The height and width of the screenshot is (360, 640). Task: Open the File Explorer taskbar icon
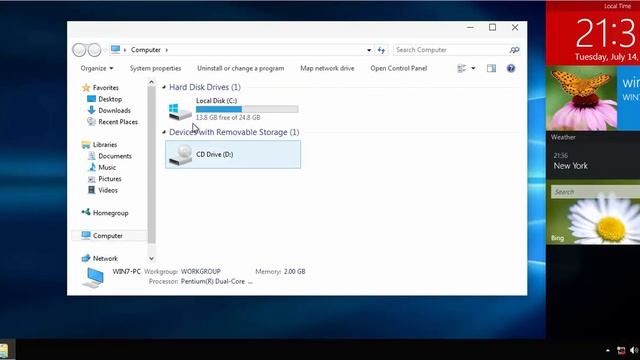(4, 351)
